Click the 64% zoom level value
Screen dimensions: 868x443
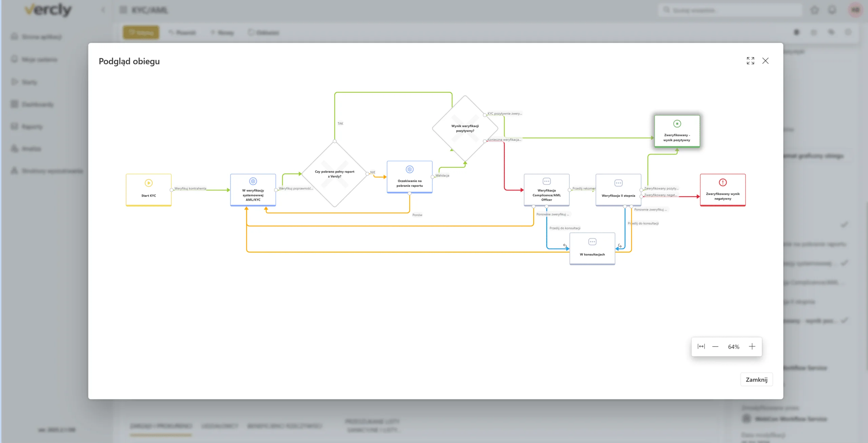pos(734,347)
